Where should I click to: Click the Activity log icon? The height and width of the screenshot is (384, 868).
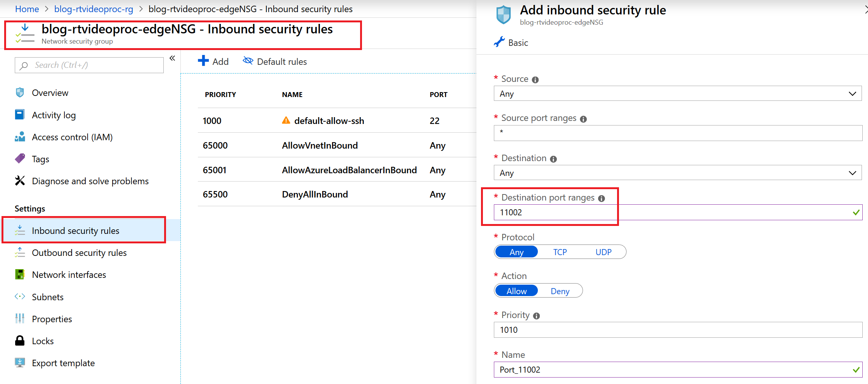tap(20, 114)
